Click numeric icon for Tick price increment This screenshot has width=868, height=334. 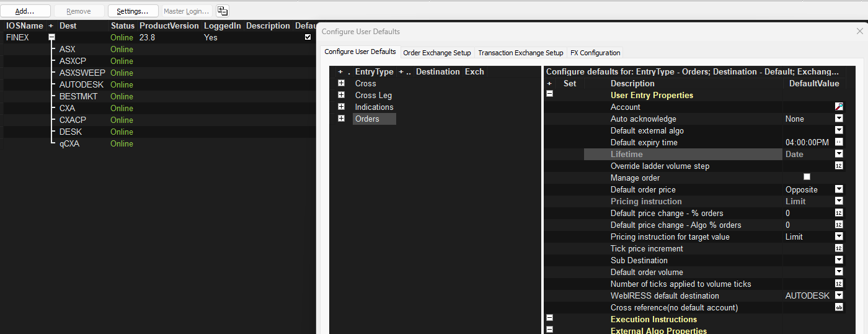pos(839,248)
